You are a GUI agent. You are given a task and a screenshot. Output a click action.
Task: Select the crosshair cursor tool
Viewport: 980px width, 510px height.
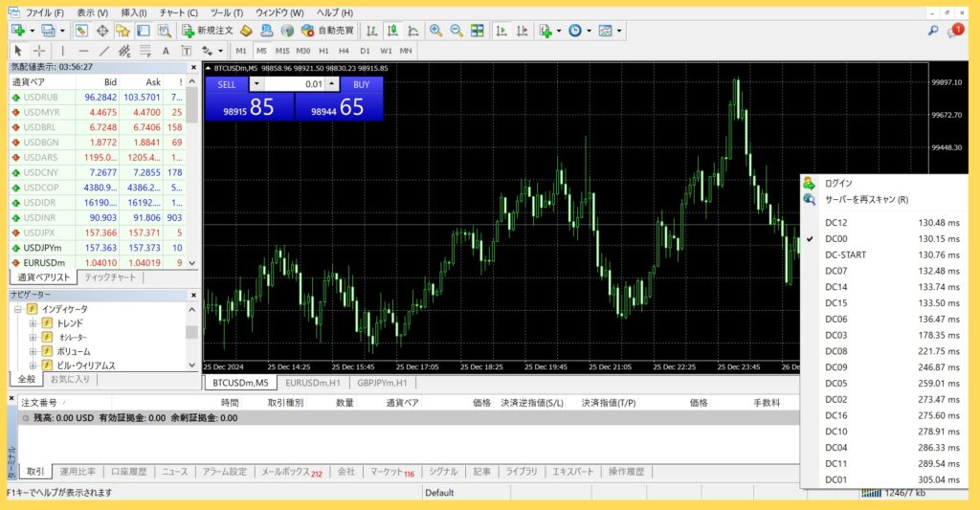tap(38, 50)
